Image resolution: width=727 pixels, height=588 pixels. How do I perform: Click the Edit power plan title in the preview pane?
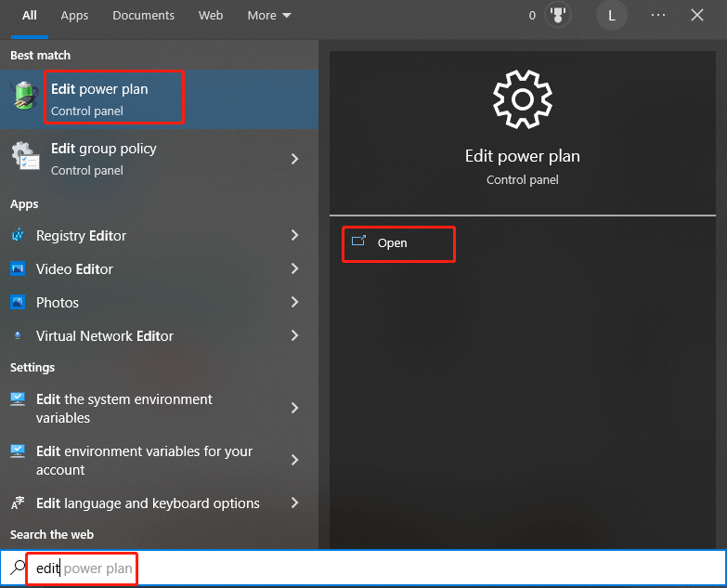click(x=523, y=156)
